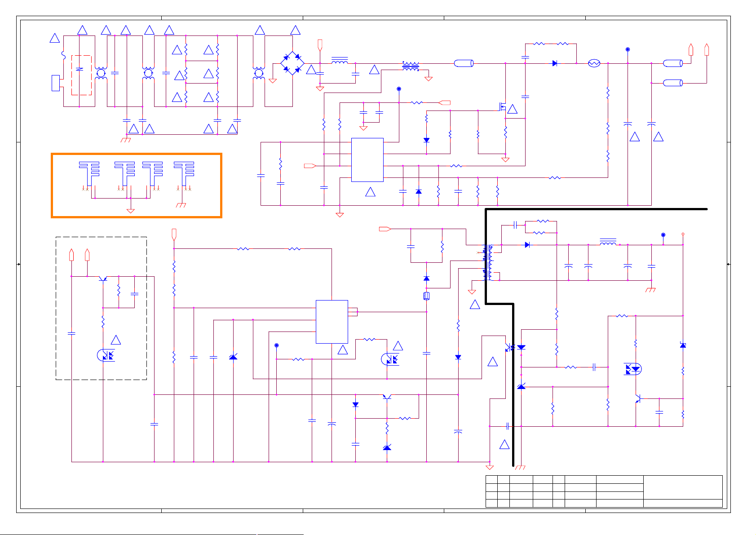Click the shunt regulator below the barrier opto diode
756x535 pixels.
(x=521, y=386)
